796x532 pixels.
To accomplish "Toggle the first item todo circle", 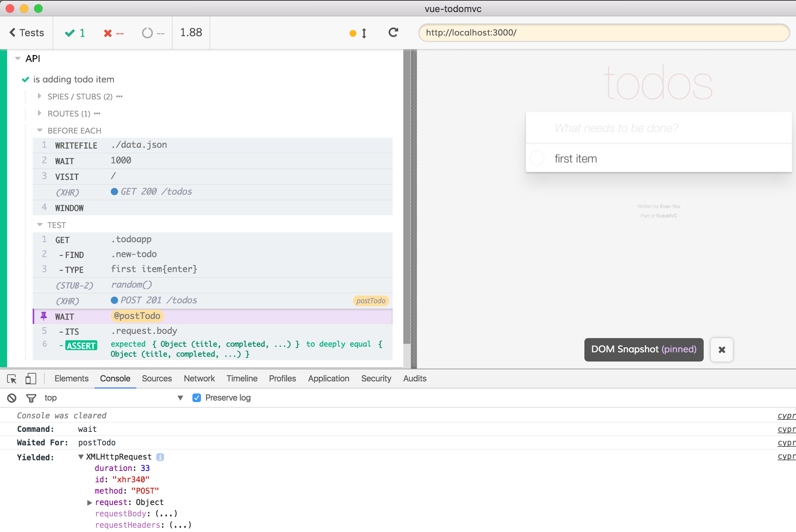I will [x=537, y=158].
